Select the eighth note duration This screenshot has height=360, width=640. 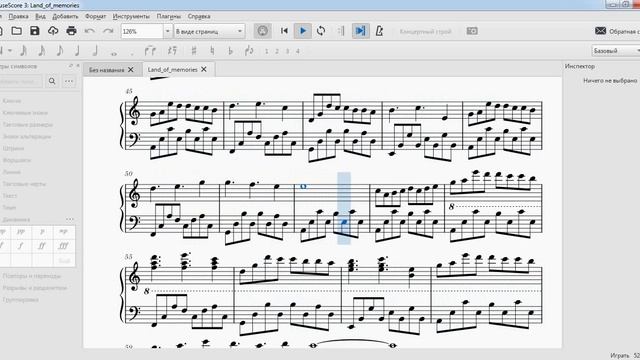click(x=60, y=51)
